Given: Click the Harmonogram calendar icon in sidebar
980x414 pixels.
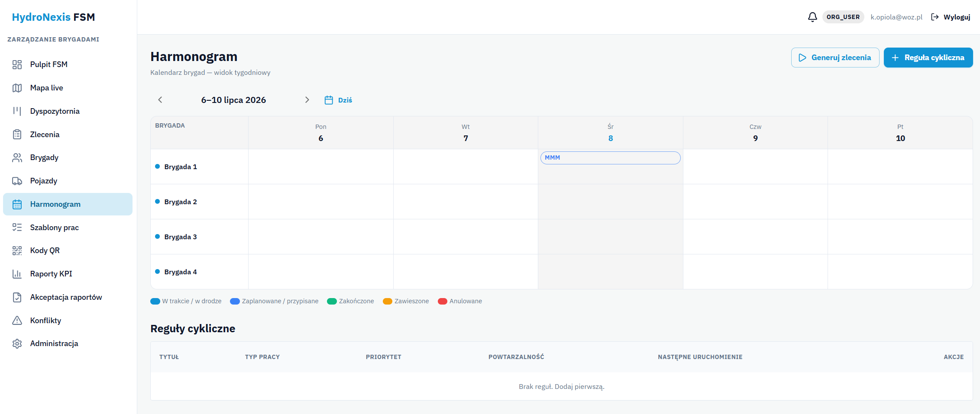Looking at the screenshot, I should pos(17,204).
